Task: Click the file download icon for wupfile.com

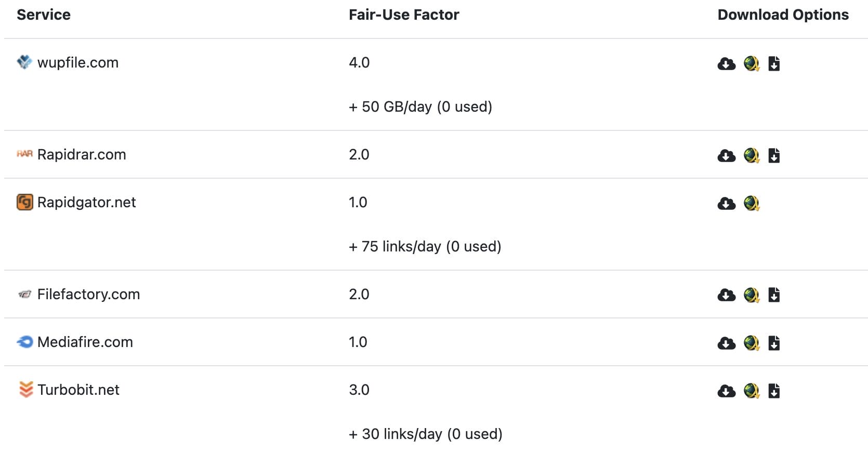Action: [774, 63]
